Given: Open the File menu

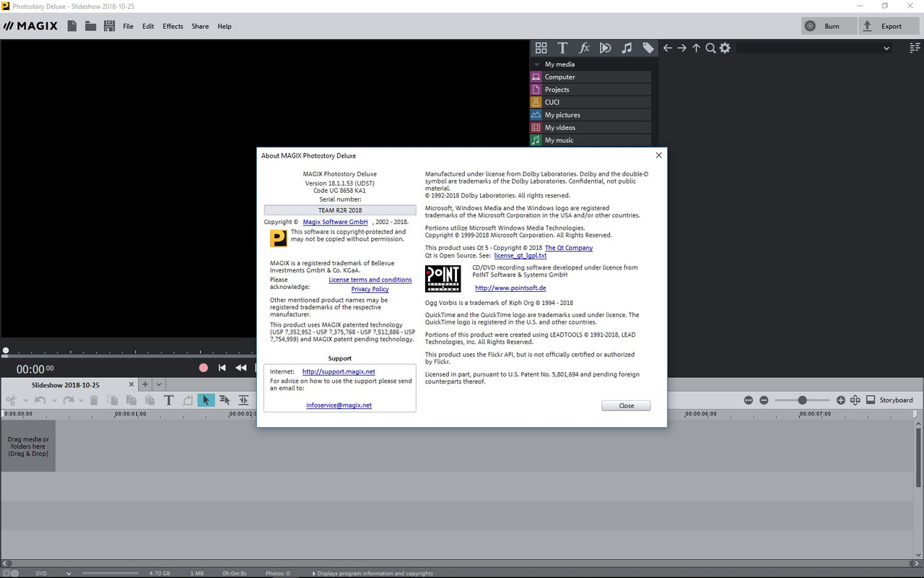Looking at the screenshot, I should click(128, 26).
